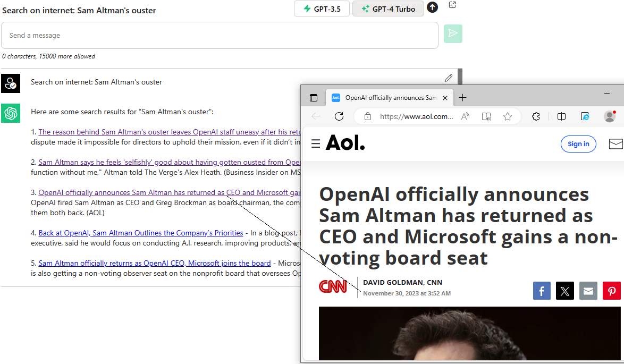This screenshot has width=624, height=364.
Task: Click the Aol. logo
Action: [345, 142]
